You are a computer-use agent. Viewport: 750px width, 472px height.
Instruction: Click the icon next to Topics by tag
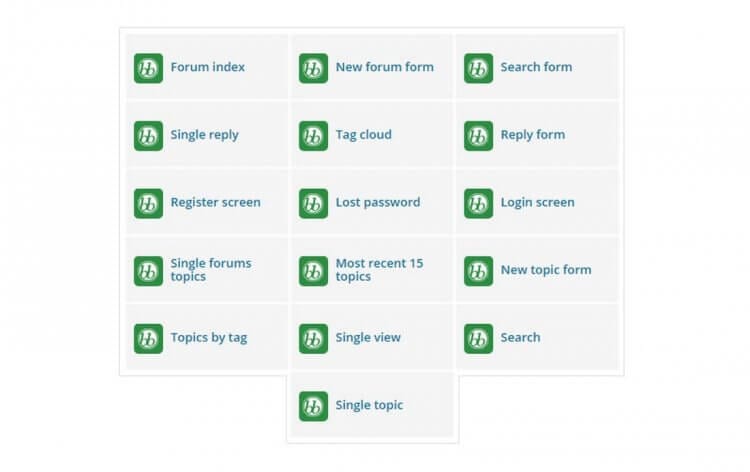tap(148, 338)
